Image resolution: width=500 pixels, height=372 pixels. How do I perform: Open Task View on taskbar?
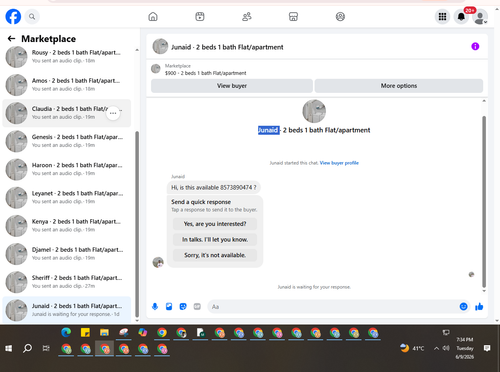pyautogui.click(x=46, y=348)
